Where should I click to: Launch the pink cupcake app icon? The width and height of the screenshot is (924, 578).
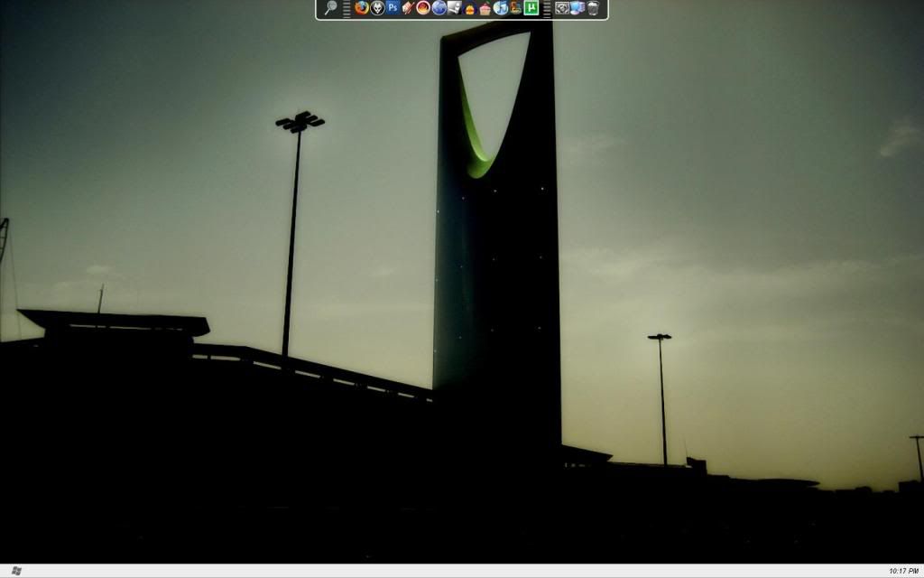[485, 9]
